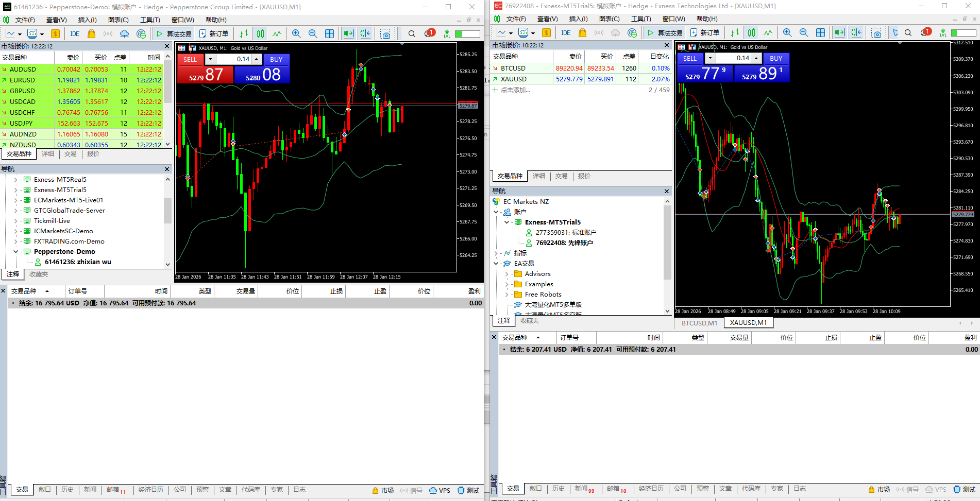The image size is (980, 501).
Task: Switch Pepperstone chart to line chart
Action: (x=277, y=34)
